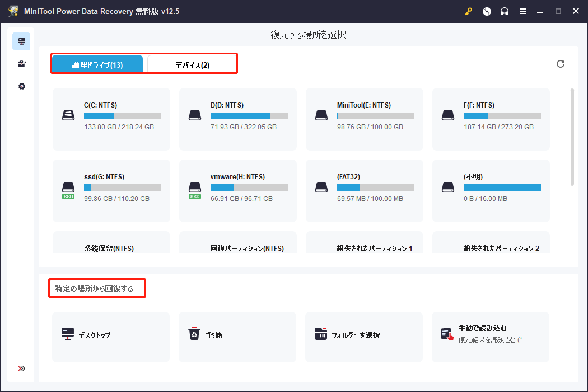588x392 pixels.
Task: Select the recovery monitor sidebar icon
Action: pyautogui.click(x=21, y=41)
